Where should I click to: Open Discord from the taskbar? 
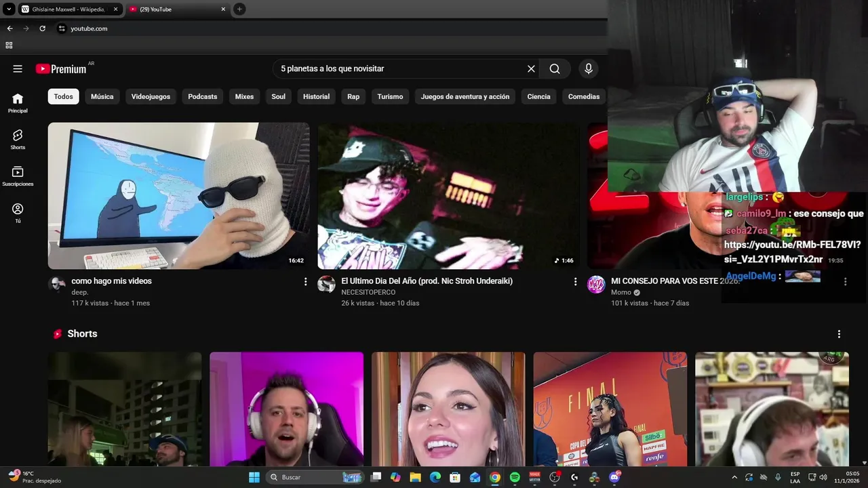614,477
